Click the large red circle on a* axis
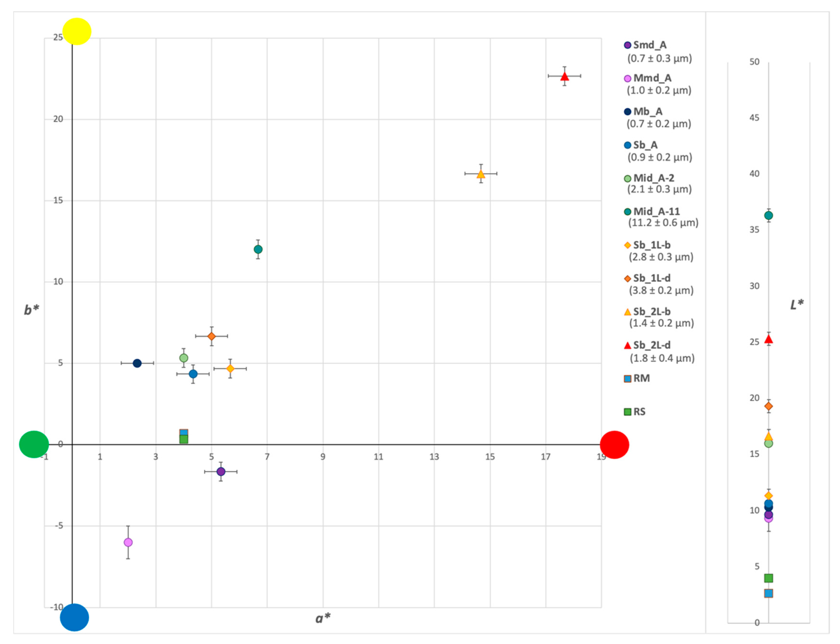 point(614,445)
